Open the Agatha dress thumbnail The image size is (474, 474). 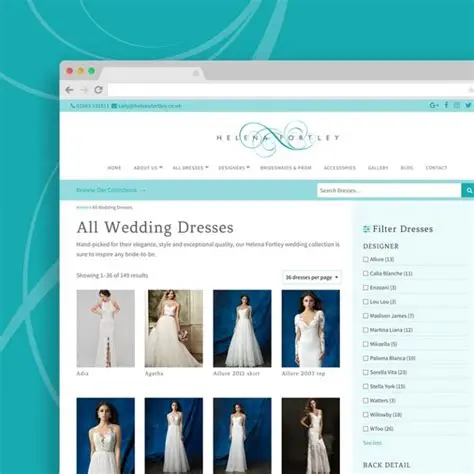(174, 328)
